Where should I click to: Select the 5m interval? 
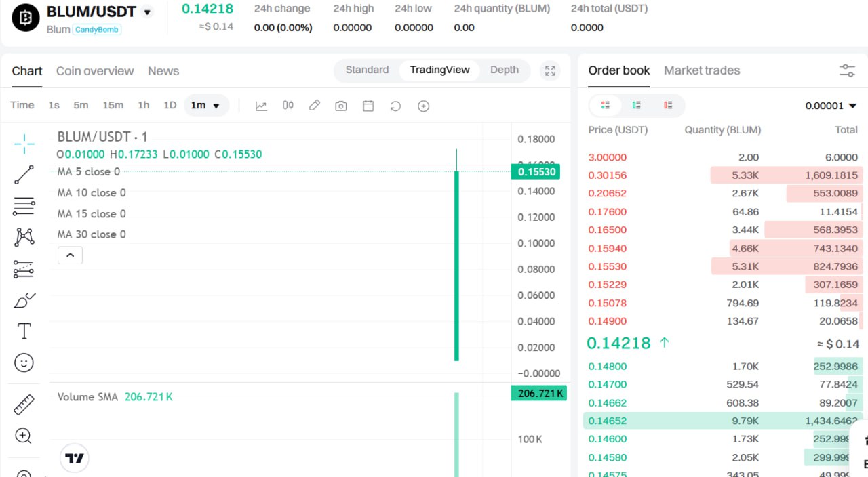pos(81,105)
